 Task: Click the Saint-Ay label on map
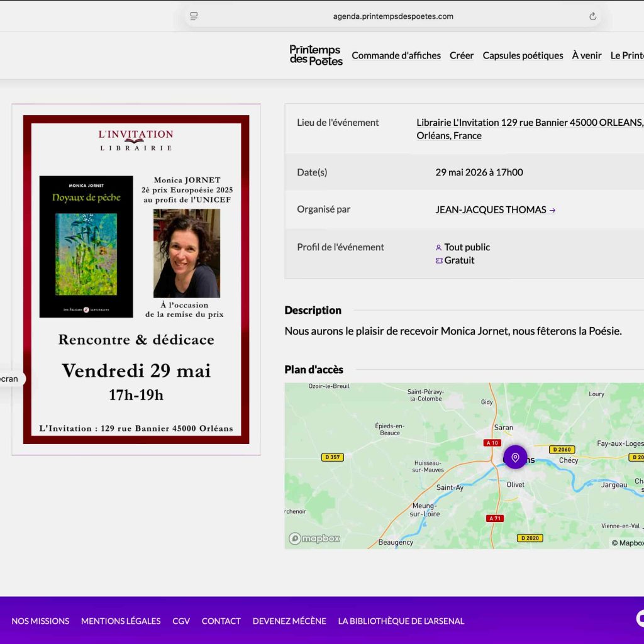click(x=450, y=487)
